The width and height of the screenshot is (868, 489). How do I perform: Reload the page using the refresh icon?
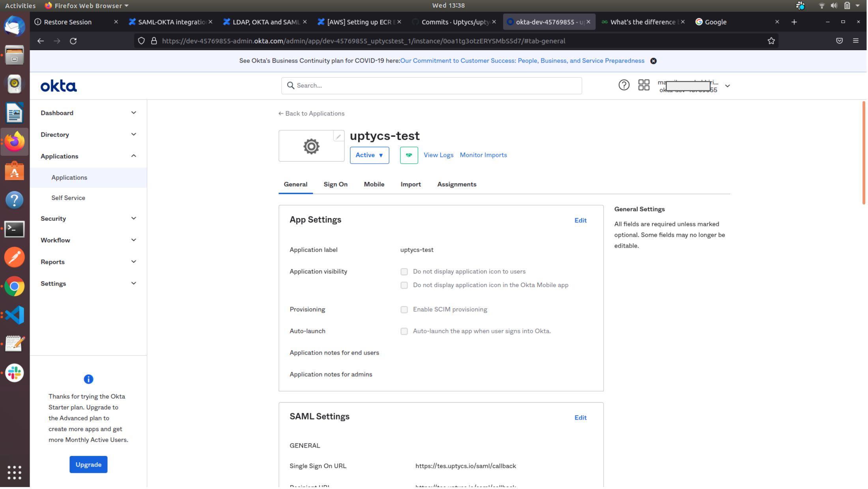coord(73,41)
